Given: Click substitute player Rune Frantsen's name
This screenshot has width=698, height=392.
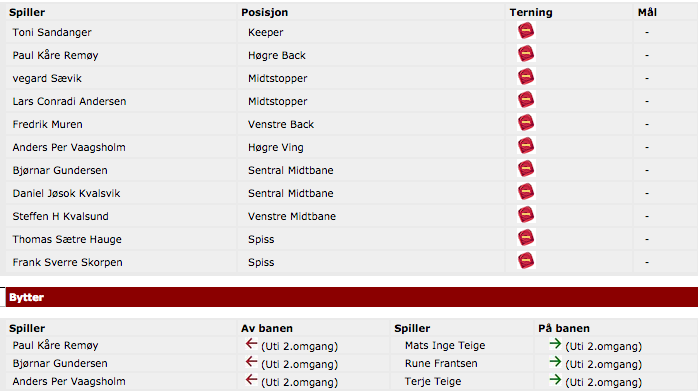Looking at the screenshot, I should coord(441,364).
